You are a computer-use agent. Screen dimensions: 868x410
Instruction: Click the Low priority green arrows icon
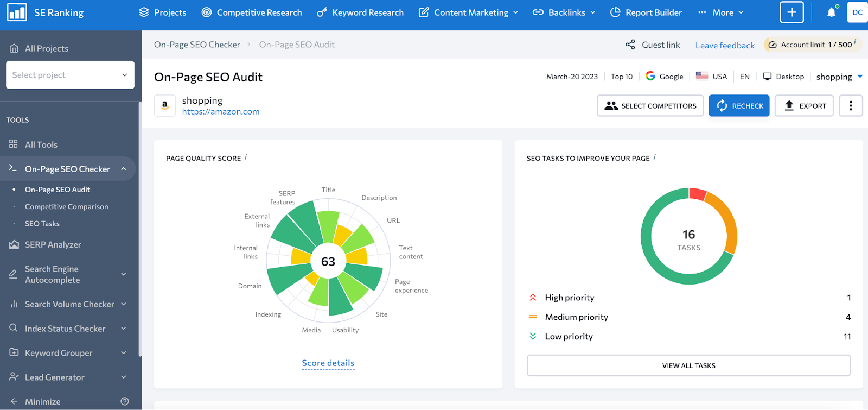point(533,336)
